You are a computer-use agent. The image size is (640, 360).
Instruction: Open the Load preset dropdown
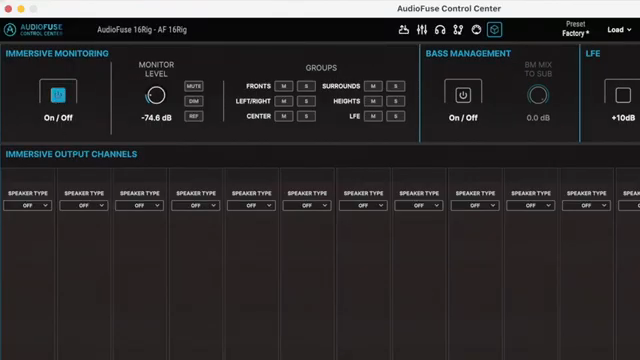[x=619, y=30]
